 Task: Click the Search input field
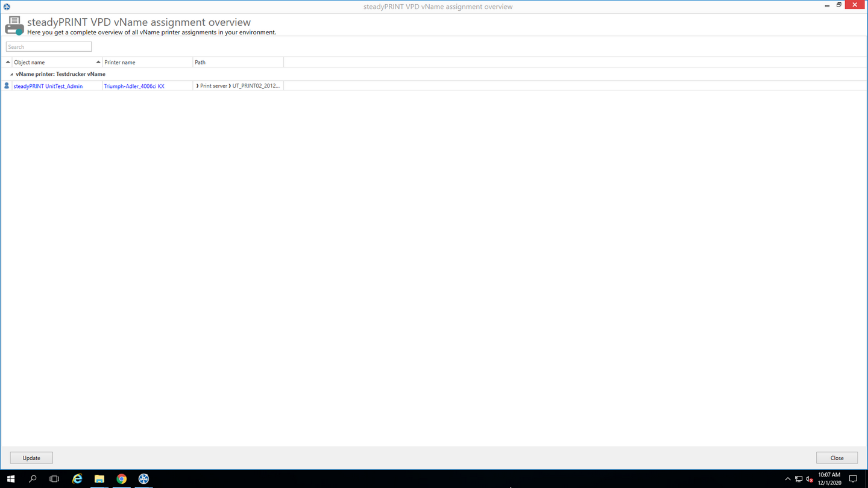tap(49, 46)
